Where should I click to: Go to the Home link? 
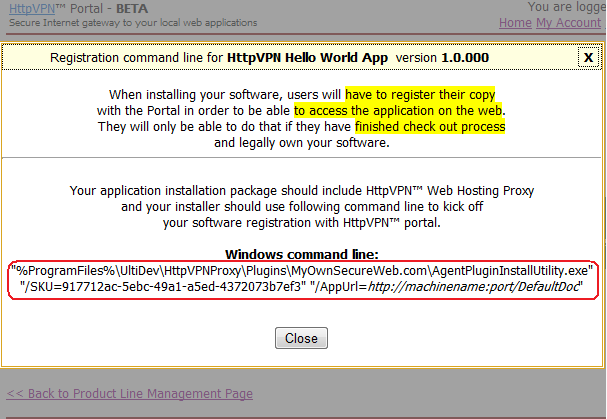tap(515, 22)
